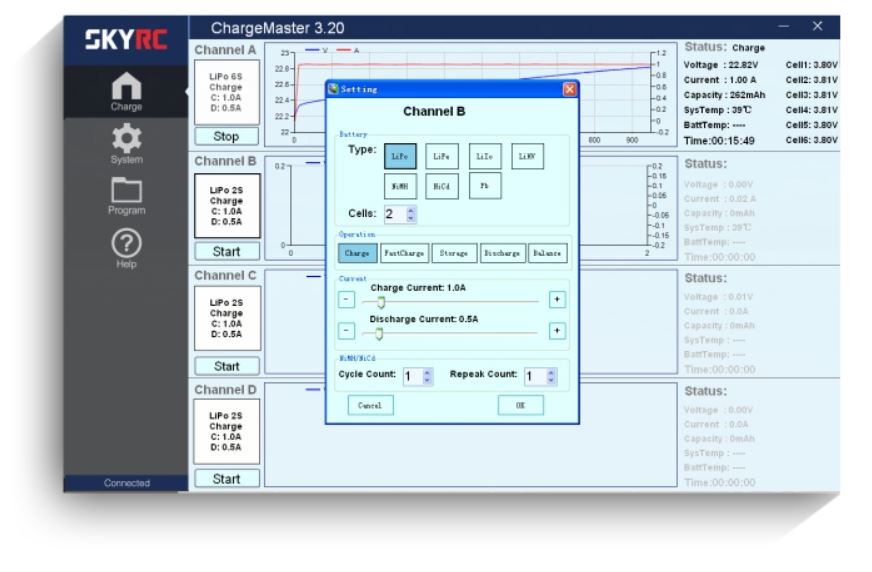Click the Cell6: 3.80V reading
872x572 pixels.
(811, 140)
